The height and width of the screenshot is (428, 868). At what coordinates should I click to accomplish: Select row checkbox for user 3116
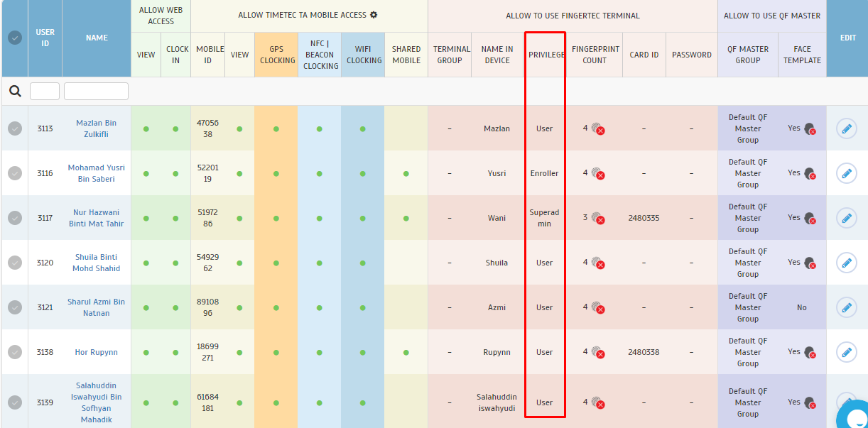14,173
